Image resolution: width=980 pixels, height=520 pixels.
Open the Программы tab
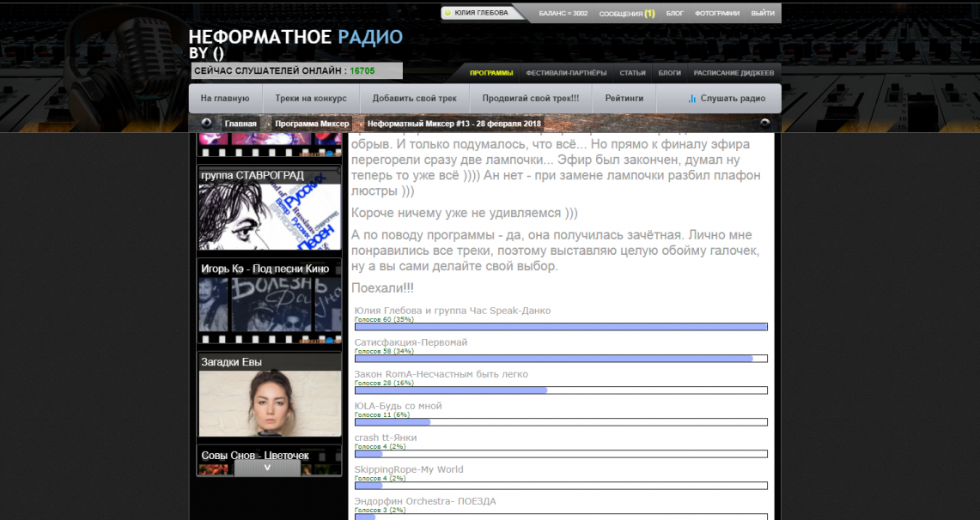[x=491, y=73]
